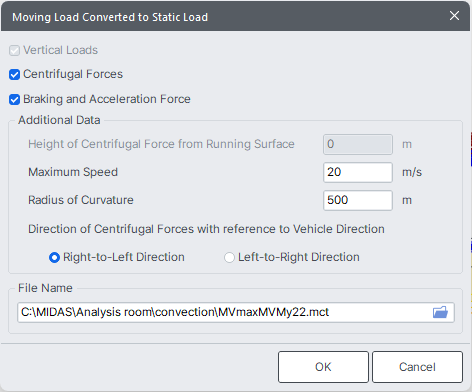Click the Cancel button

pyautogui.click(x=417, y=367)
